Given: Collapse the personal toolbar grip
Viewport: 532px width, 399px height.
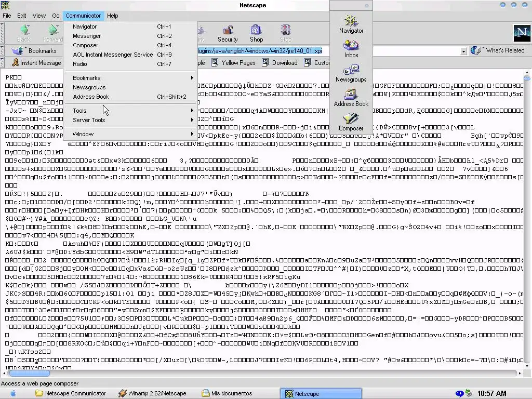Looking at the screenshot, I should pyautogui.click(x=2, y=63).
